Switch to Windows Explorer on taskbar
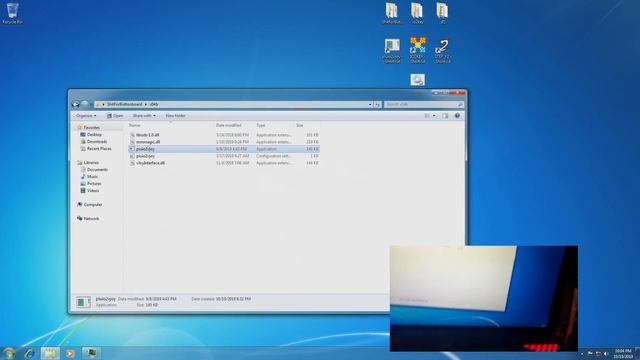The width and height of the screenshot is (640, 360). coord(50,353)
